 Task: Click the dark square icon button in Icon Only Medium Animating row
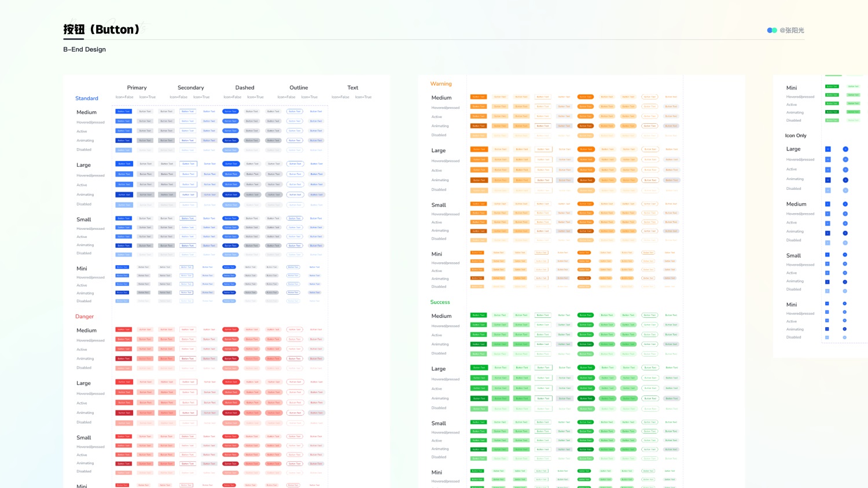pos(827,233)
